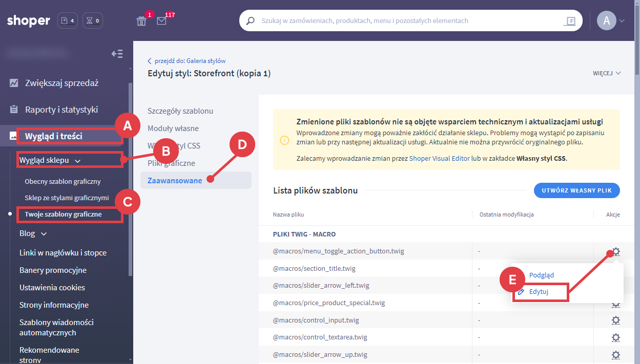The height and width of the screenshot is (364, 640).
Task: Open the mail messages envelope icon
Action: coord(162,21)
